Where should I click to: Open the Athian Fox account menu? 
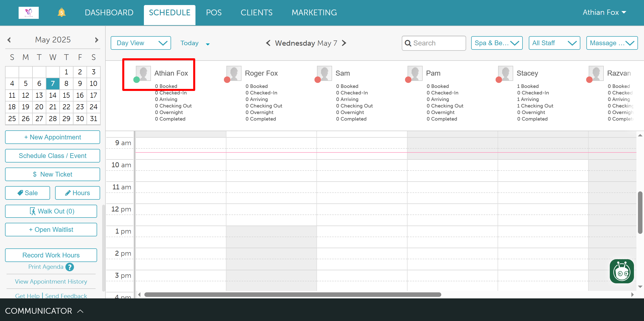click(x=604, y=13)
